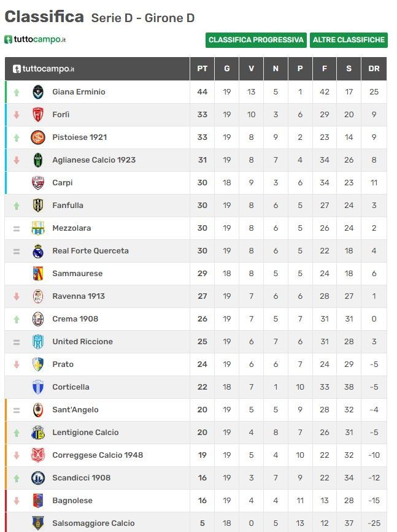
Task: Click the PT points column header
Action: (x=202, y=69)
